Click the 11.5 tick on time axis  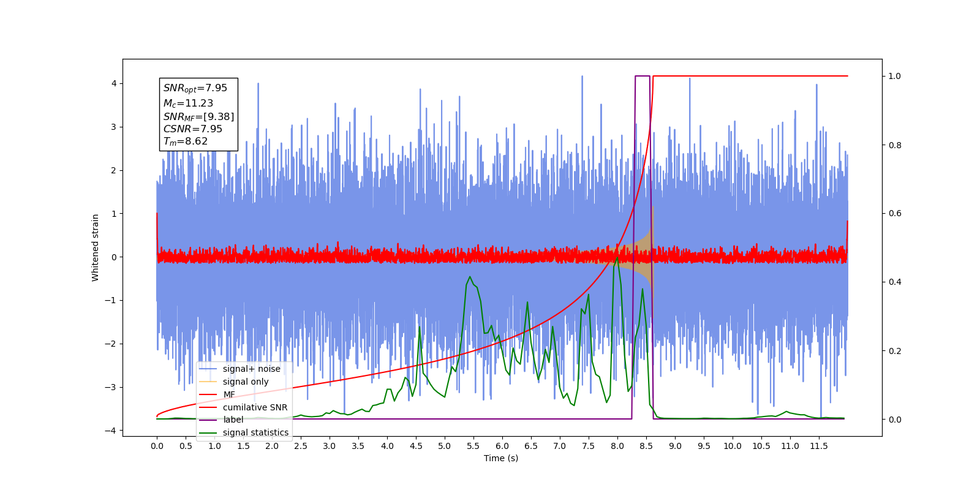pos(819,446)
